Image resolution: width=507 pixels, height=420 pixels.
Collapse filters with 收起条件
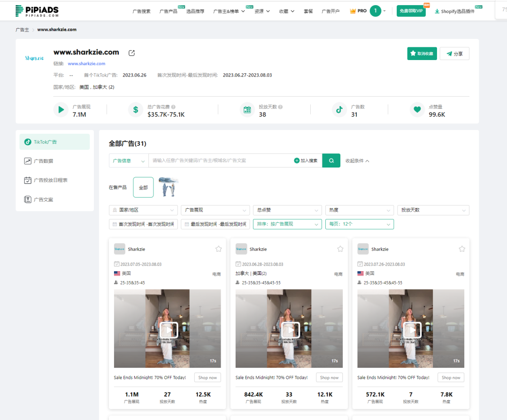[357, 160]
